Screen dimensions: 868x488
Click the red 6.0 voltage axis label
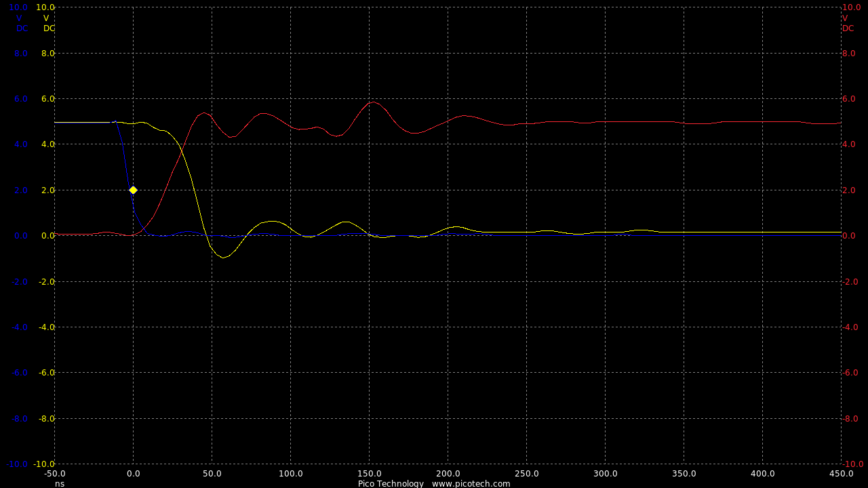[850, 99]
